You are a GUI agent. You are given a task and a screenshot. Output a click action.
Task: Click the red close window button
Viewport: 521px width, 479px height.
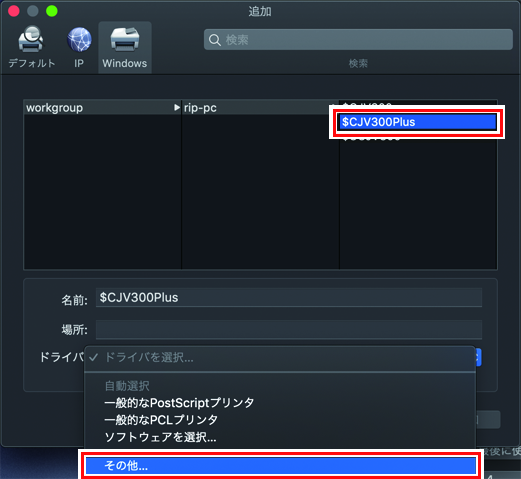pos(14,11)
